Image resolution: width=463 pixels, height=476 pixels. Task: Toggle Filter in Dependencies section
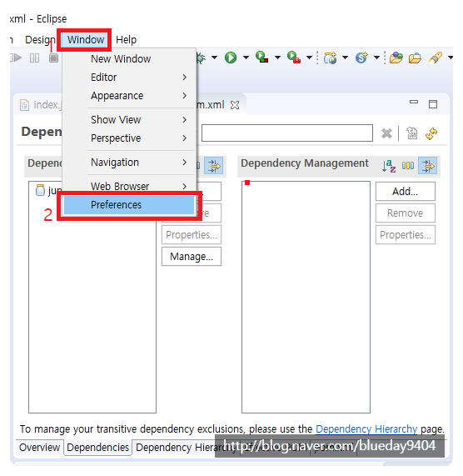coord(213,165)
